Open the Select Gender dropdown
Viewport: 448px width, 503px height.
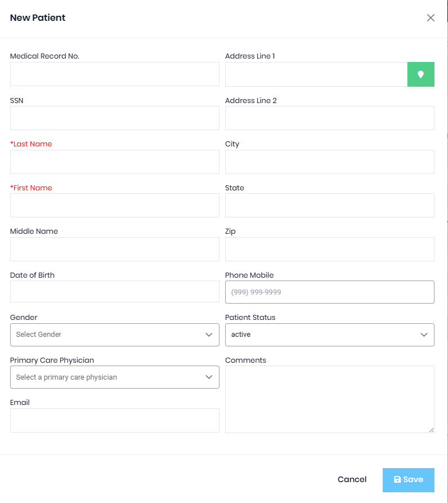(x=115, y=335)
